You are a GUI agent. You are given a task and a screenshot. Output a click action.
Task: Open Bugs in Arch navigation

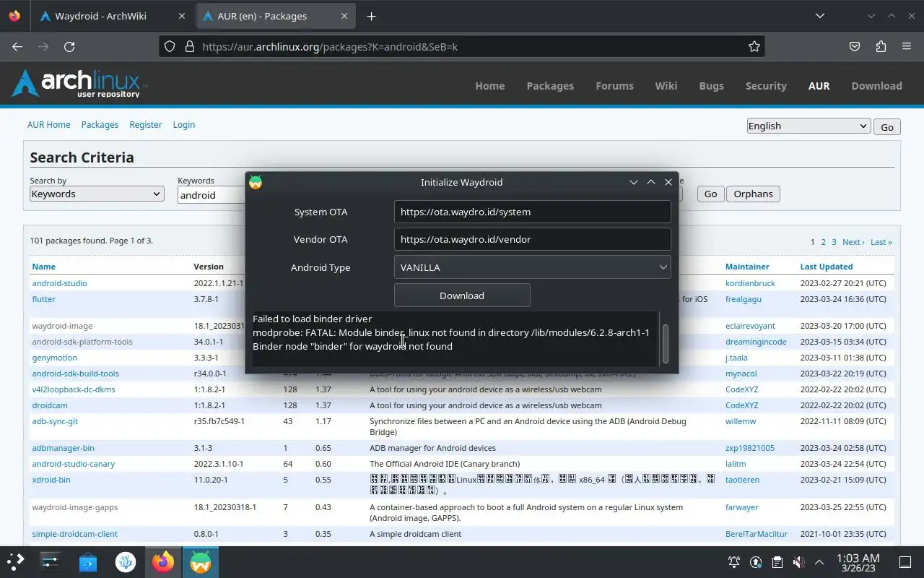tap(711, 85)
